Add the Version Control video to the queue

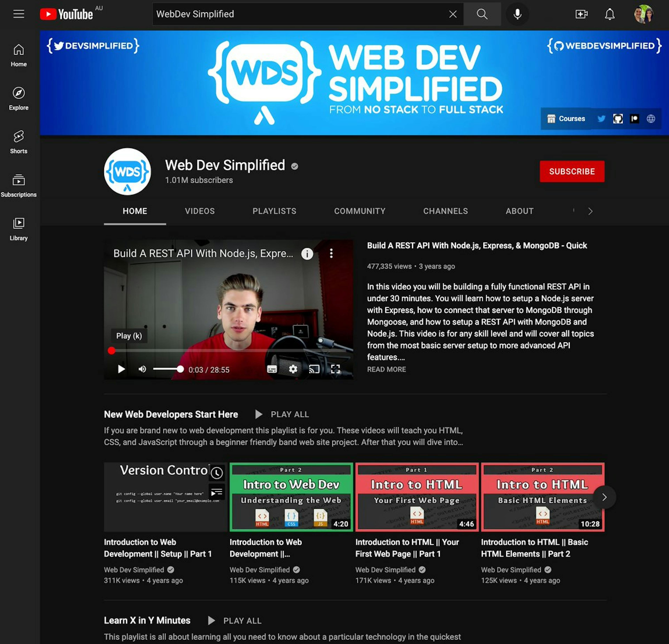pos(216,492)
